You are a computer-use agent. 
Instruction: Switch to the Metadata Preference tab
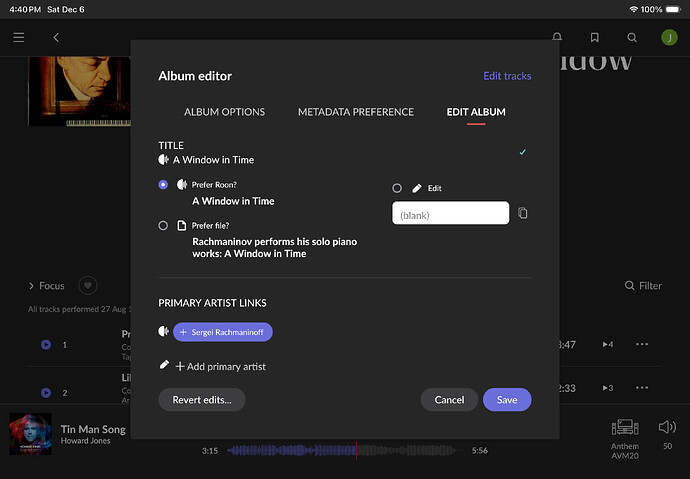356,112
